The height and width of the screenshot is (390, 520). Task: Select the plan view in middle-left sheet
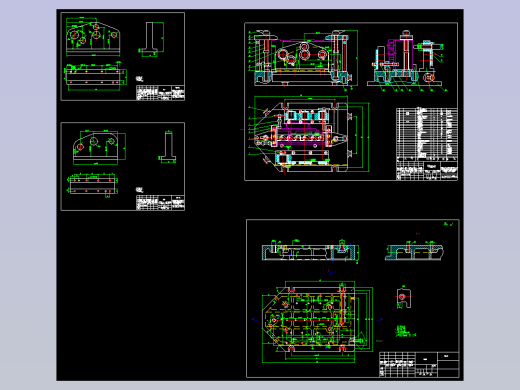point(93,185)
